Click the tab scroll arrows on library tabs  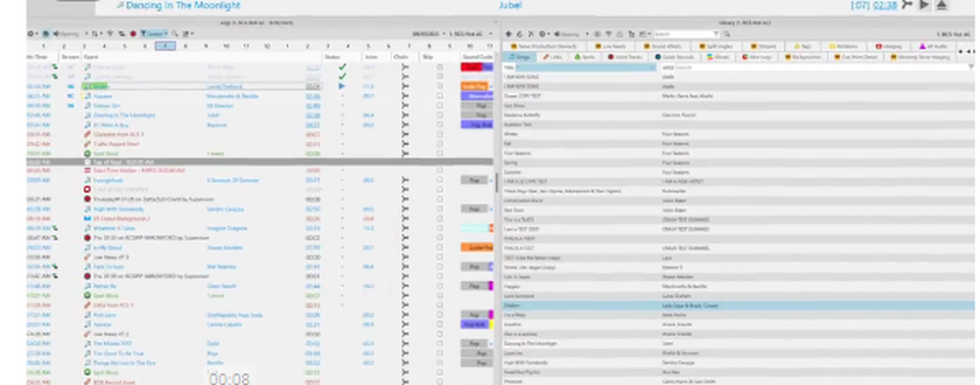pos(967,52)
